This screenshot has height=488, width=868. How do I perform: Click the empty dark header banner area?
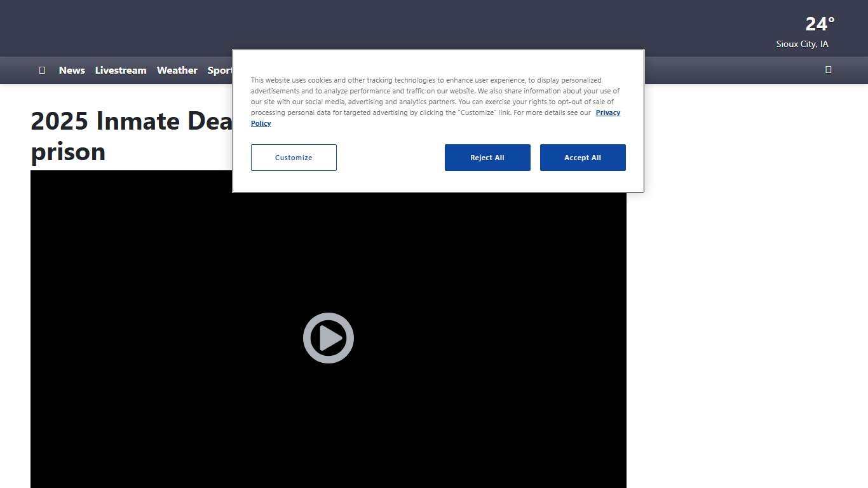click(381, 25)
